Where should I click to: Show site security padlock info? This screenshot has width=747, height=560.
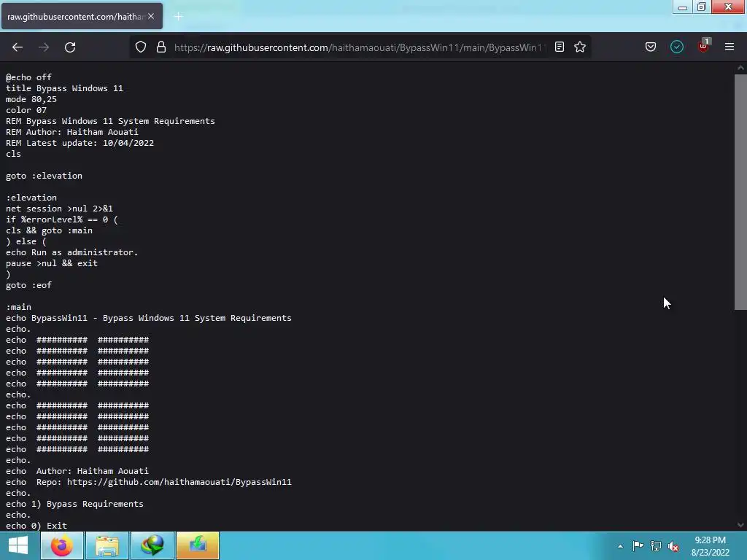161,47
